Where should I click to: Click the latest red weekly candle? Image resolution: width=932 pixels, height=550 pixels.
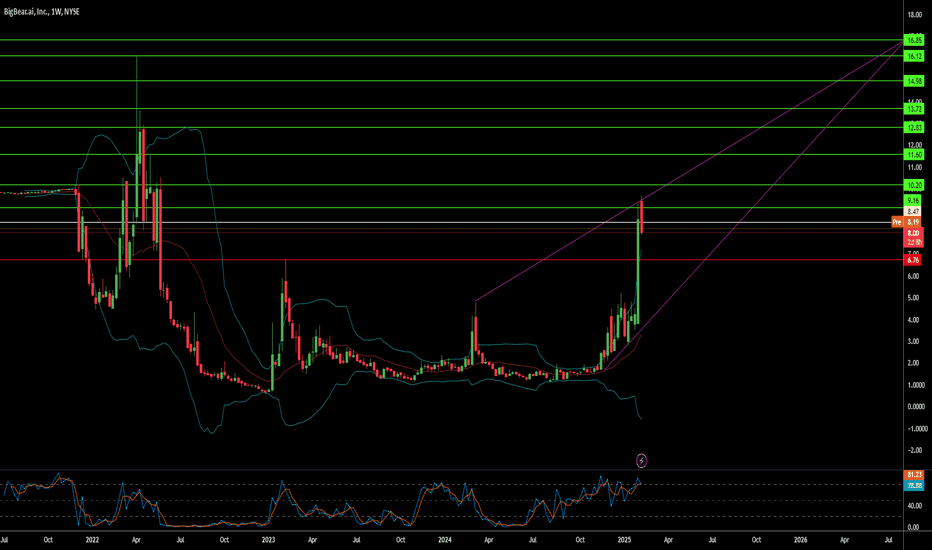pyautogui.click(x=641, y=217)
